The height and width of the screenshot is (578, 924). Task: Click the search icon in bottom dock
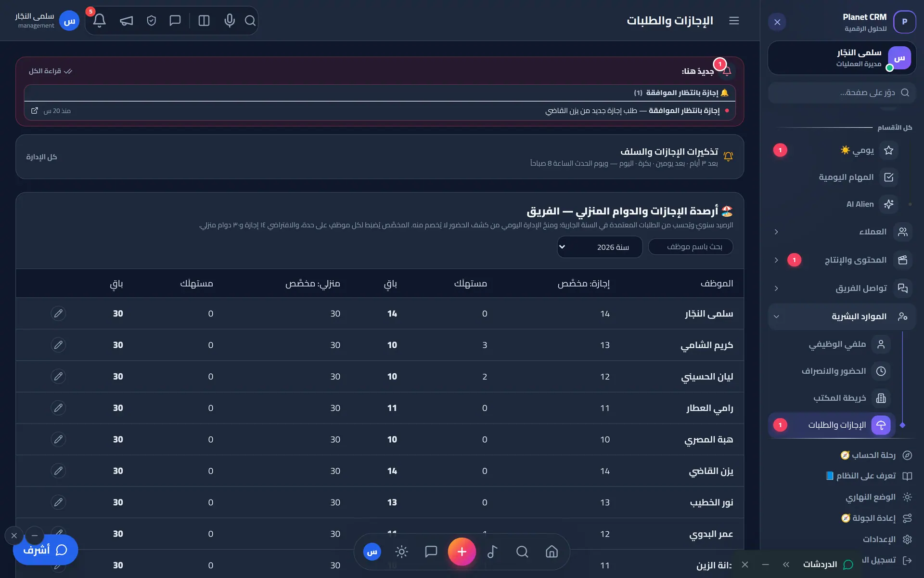click(522, 552)
